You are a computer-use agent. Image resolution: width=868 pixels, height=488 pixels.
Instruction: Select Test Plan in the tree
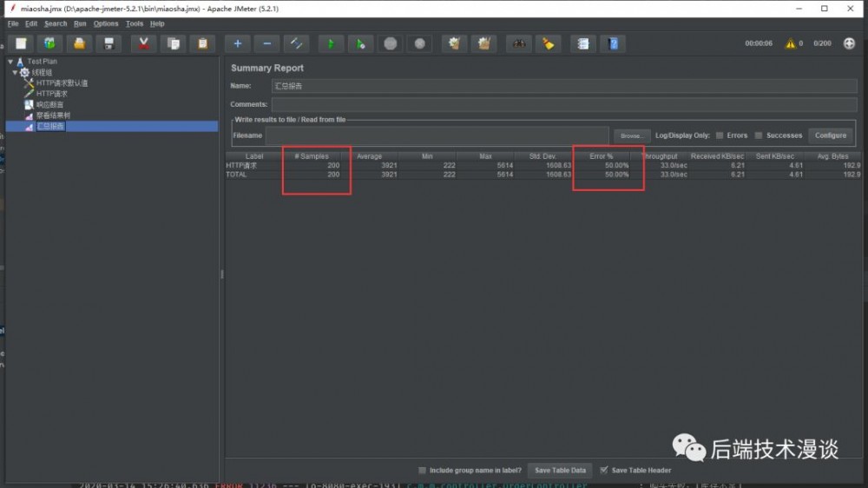[x=42, y=62]
